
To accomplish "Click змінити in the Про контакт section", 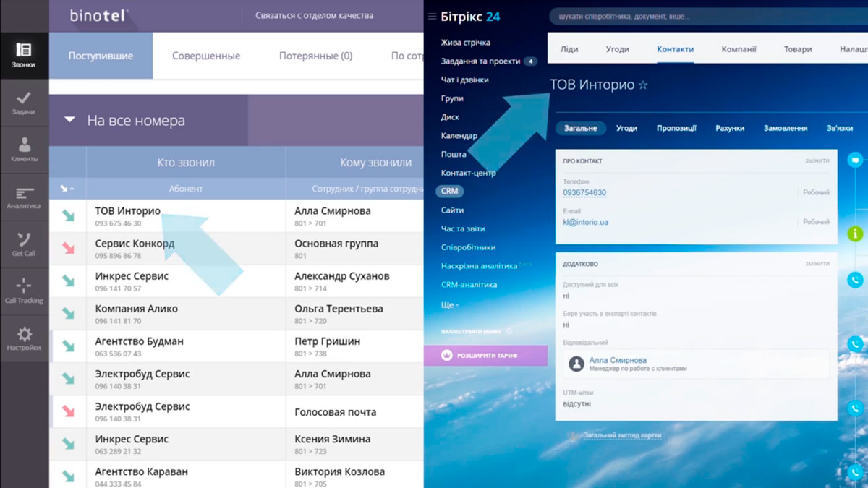I will click(817, 160).
